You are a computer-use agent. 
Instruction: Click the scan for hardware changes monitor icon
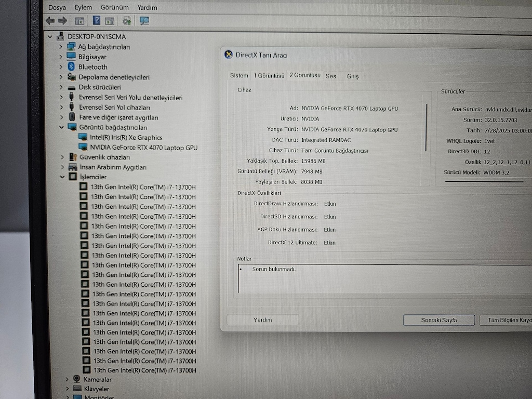pyautogui.click(x=144, y=21)
